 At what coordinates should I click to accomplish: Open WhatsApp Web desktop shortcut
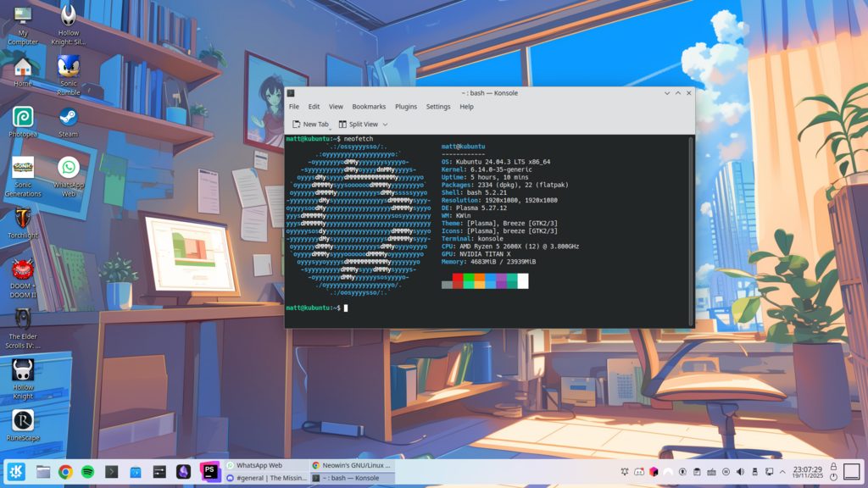68,177
